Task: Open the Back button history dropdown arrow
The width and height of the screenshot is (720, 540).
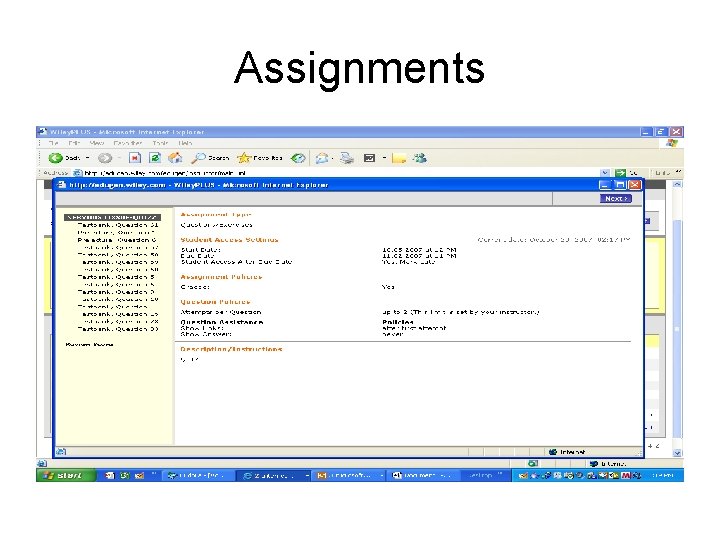Action: pos(87,158)
